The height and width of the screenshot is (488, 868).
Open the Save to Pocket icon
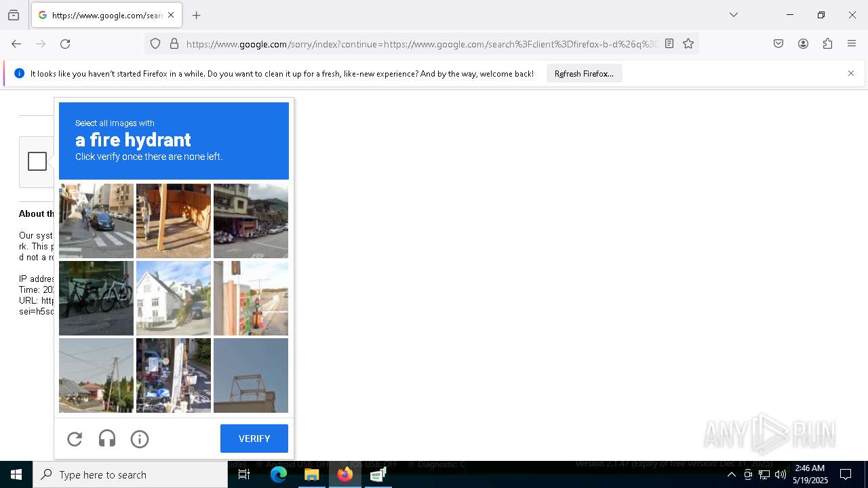778,44
